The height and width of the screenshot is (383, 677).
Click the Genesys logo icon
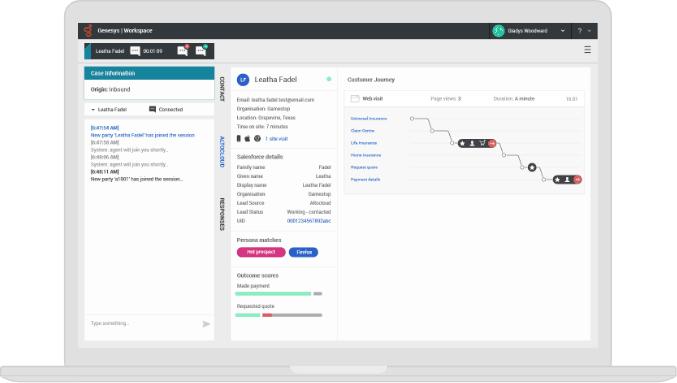(x=88, y=31)
